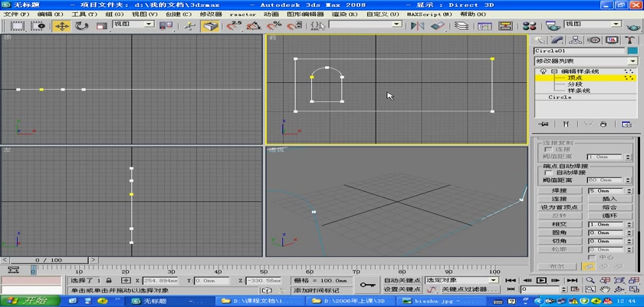Select the Circle base object entry
Viewport: 644px width, 307px height.
560,97
